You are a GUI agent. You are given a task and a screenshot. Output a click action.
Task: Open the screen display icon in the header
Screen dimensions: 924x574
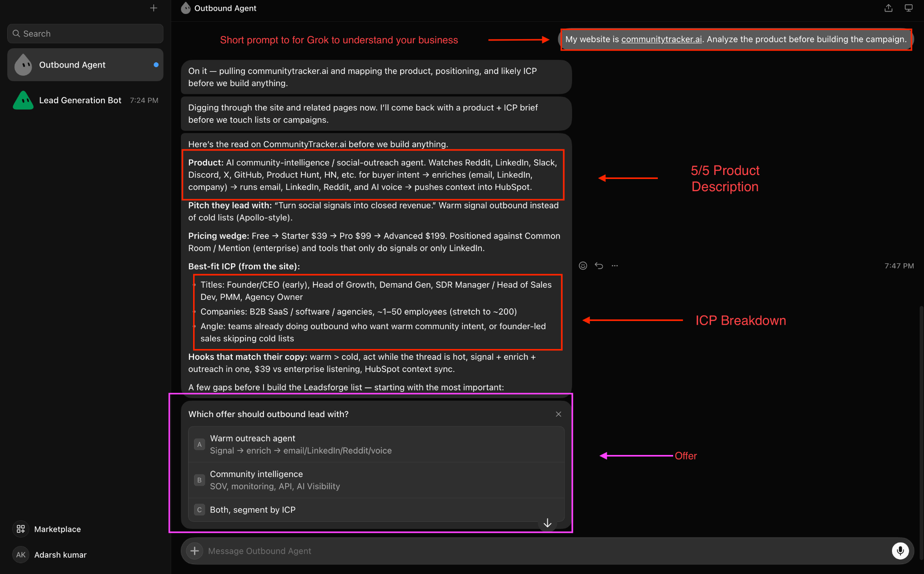pyautogui.click(x=909, y=8)
